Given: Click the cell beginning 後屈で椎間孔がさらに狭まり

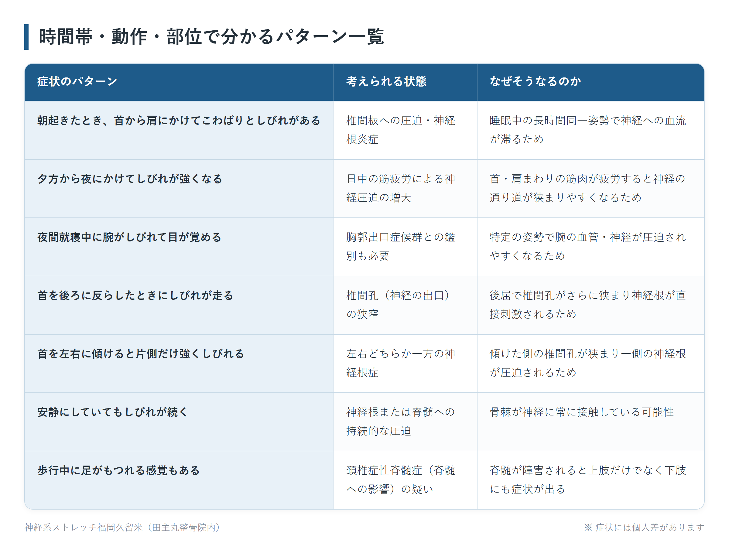Looking at the screenshot, I should point(590,305).
